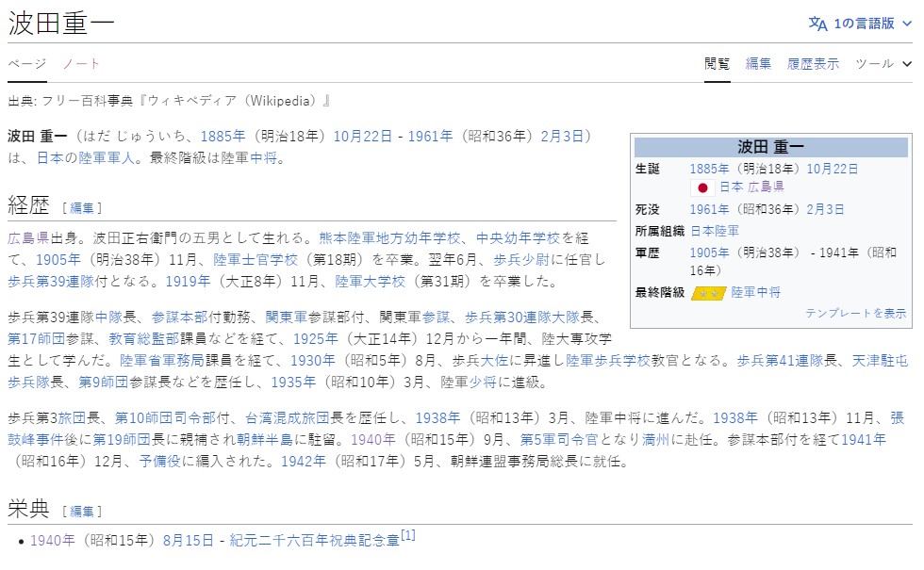Open the 陸軍歩兵学校 link
The width and height of the screenshot is (924, 570).
click(x=608, y=360)
